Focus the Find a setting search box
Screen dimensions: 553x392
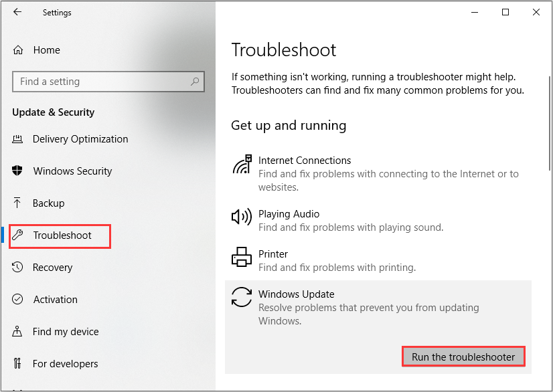point(100,82)
